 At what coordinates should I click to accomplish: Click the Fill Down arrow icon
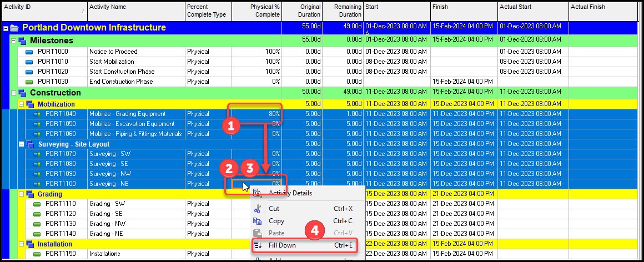coord(258,245)
